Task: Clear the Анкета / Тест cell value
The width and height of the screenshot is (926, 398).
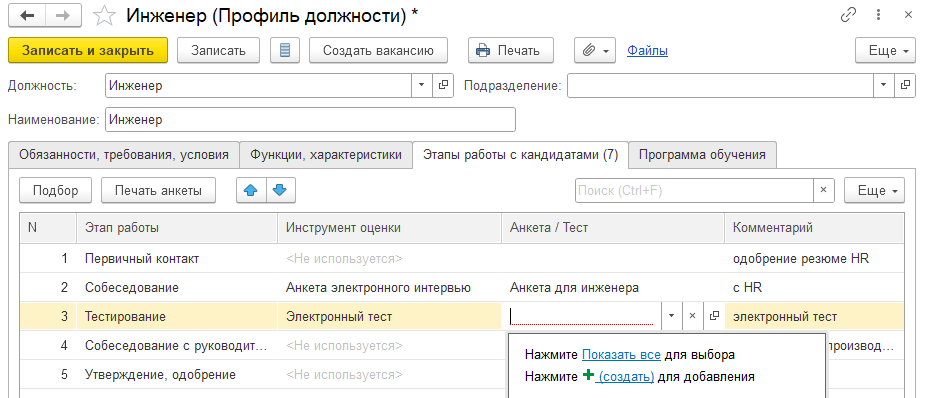Action: [x=693, y=317]
